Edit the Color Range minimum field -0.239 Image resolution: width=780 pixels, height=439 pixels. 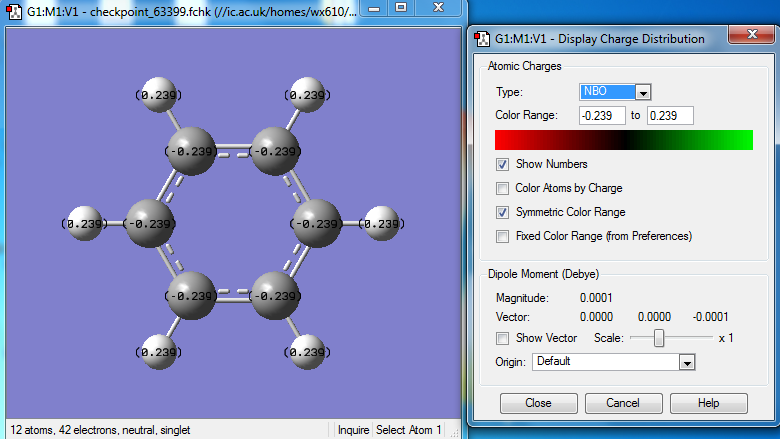(x=602, y=115)
